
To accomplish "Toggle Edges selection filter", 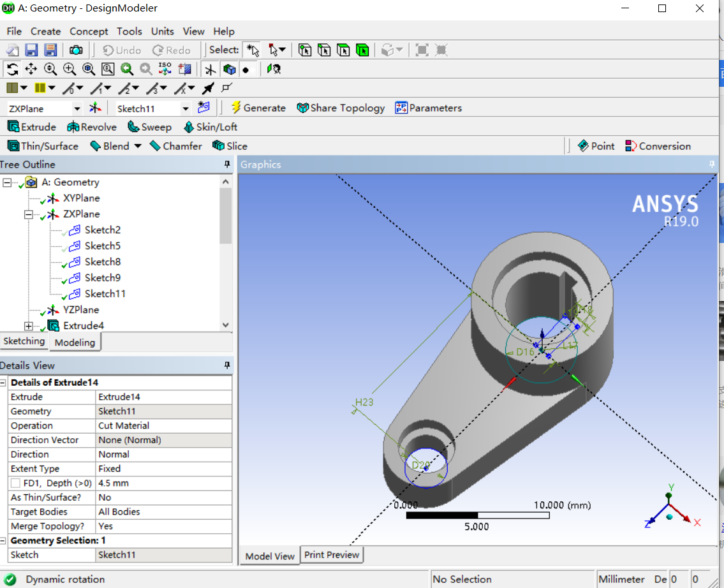I will point(324,50).
